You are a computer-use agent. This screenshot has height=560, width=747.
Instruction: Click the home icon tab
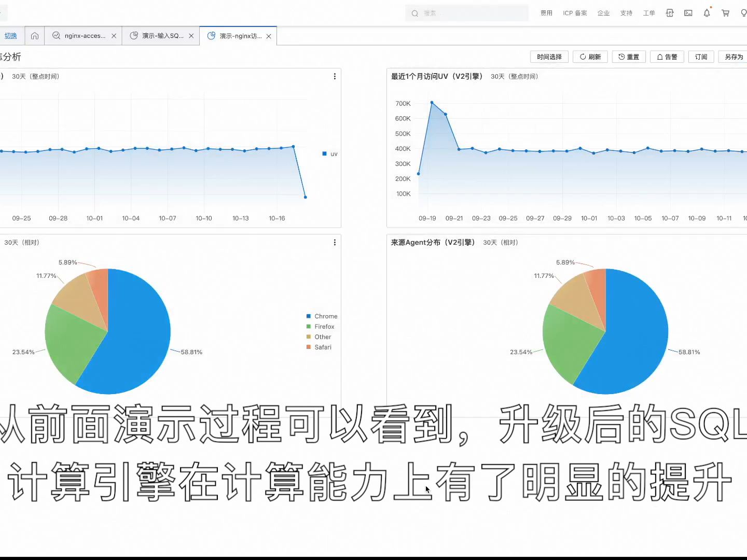(34, 35)
